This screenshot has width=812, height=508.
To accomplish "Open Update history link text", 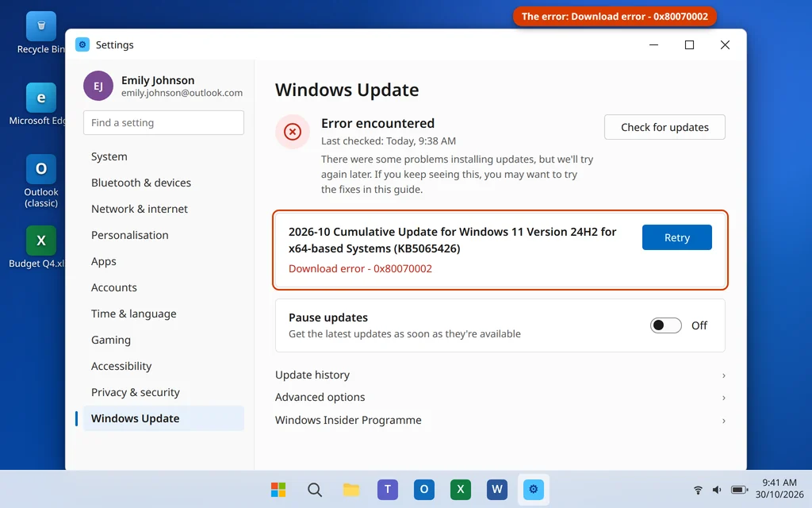I will pyautogui.click(x=312, y=375).
